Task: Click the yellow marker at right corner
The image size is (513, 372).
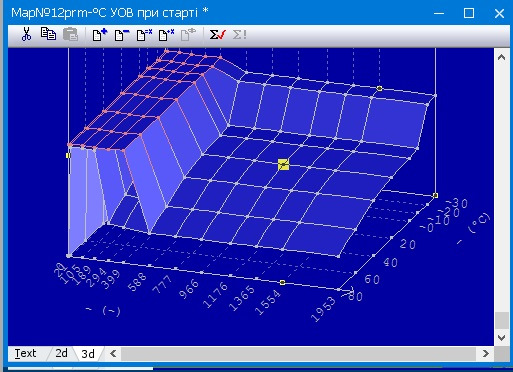Action: pos(435,195)
